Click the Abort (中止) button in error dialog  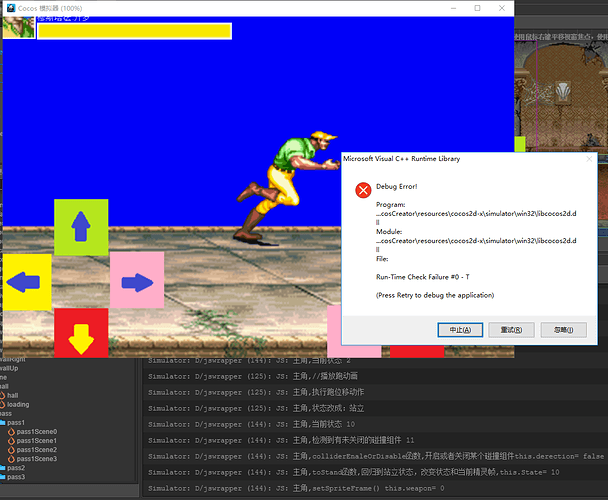coord(460,330)
